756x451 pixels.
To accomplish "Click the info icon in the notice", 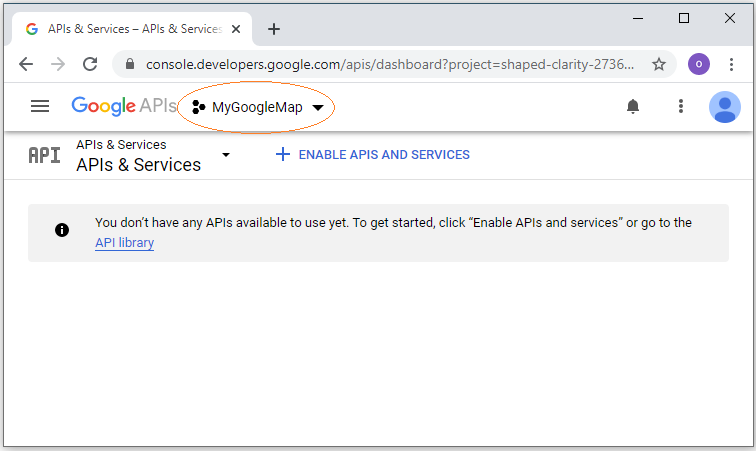I will click(62, 230).
